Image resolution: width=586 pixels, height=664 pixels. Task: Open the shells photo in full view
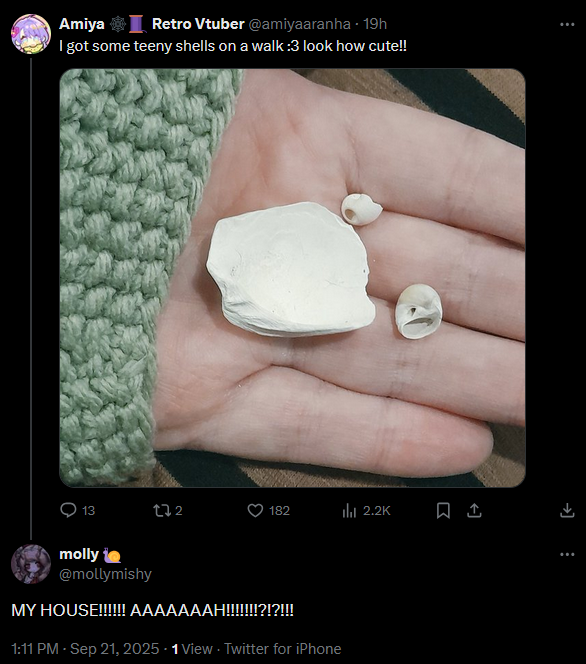[x=293, y=278]
